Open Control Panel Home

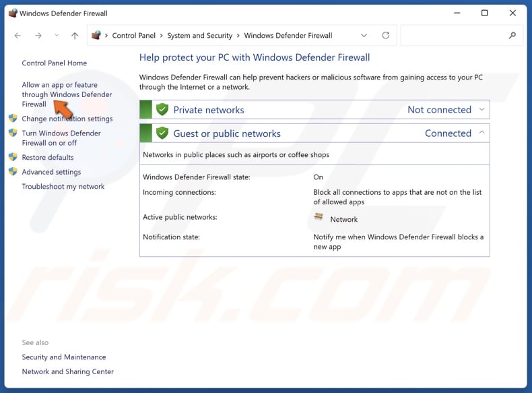[x=55, y=63]
